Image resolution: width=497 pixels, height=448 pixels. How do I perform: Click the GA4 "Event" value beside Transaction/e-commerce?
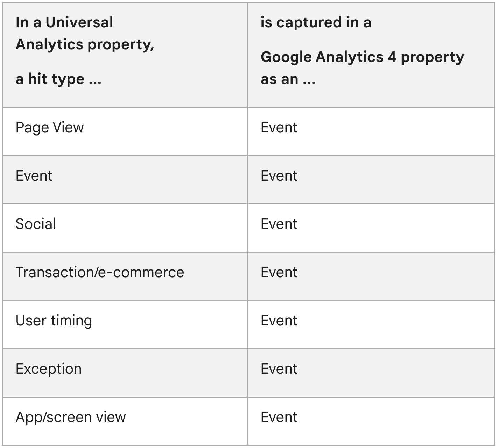(x=279, y=272)
